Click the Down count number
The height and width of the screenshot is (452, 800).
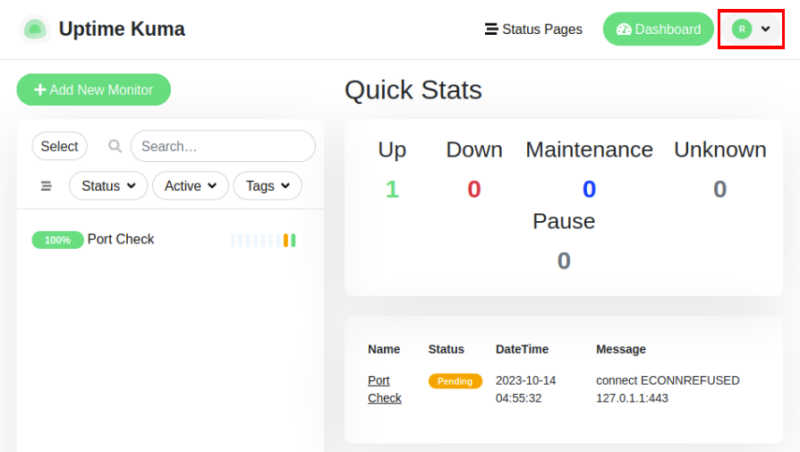tap(474, 189)
